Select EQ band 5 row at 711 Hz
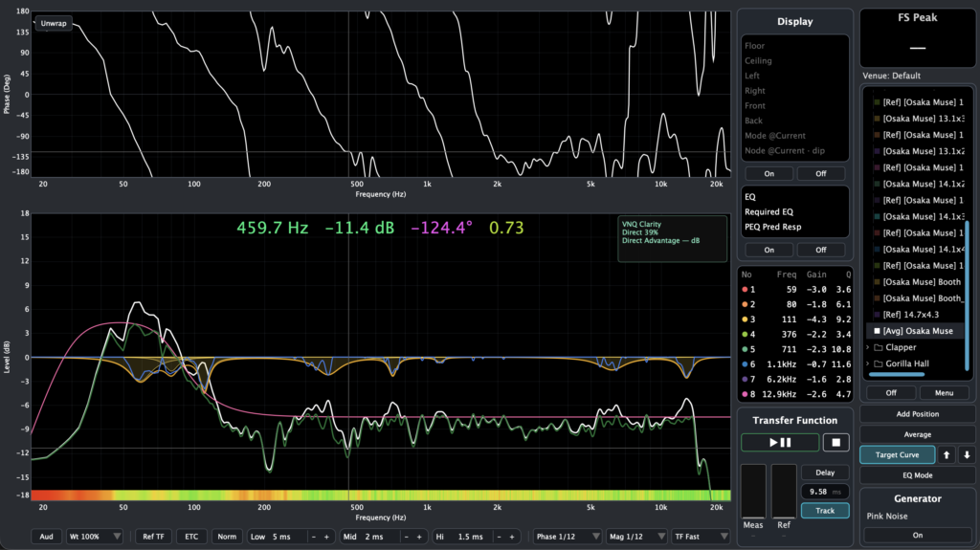This screenshot has width=980, height=550. 795,349
